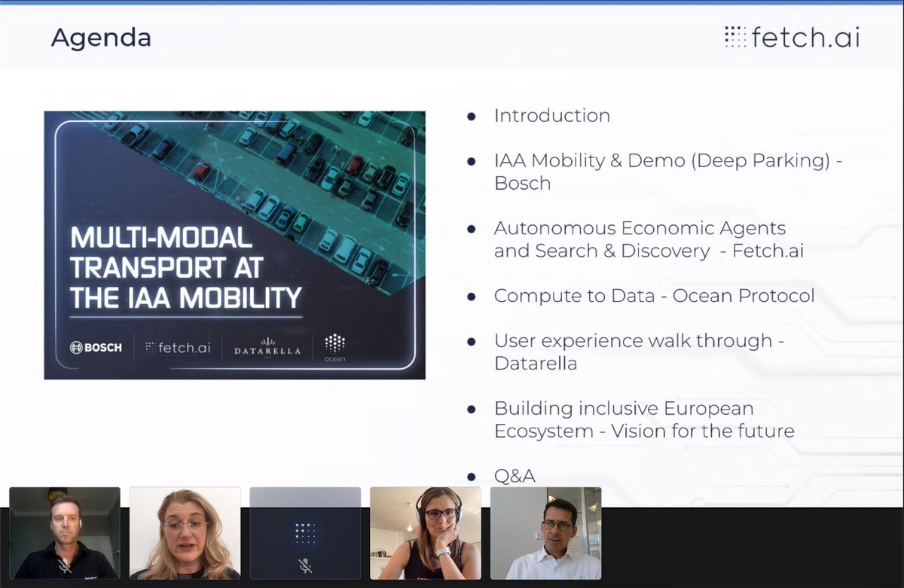Select the Autonomous Economic Agents agenda item
This screenshot has height=588, width=904.
[649, 239]
